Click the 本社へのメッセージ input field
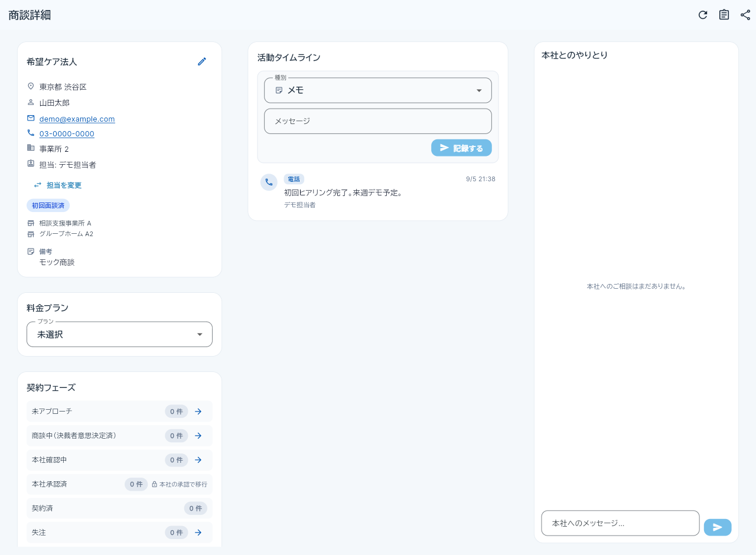Screen dimensions: 756x555 point(620,523)
